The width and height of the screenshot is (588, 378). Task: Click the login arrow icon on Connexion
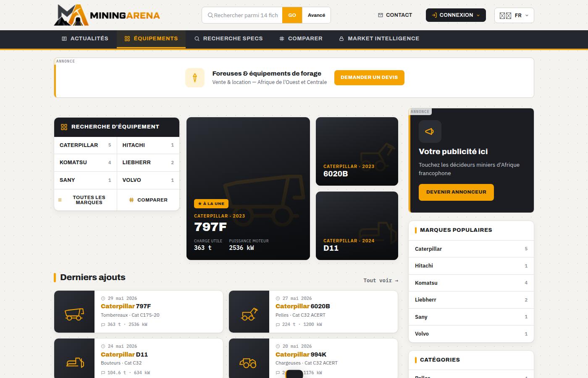pos(434,15)
